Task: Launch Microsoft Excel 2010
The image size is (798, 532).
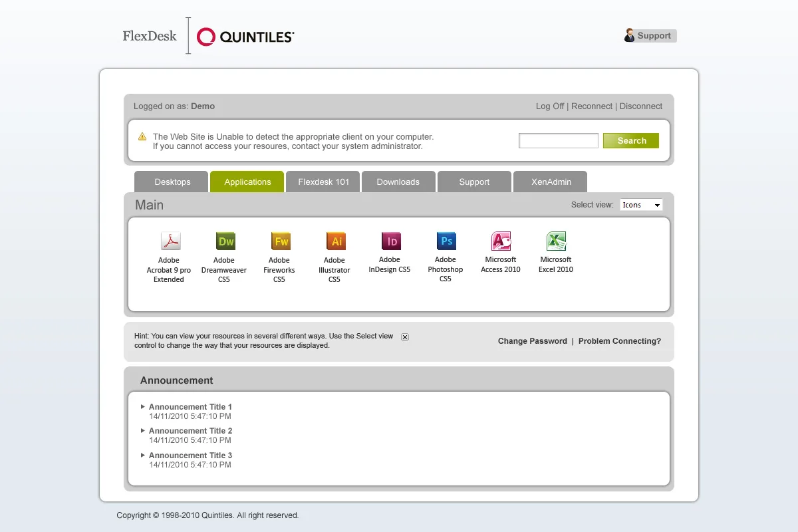Action: (x=556, y=252)
